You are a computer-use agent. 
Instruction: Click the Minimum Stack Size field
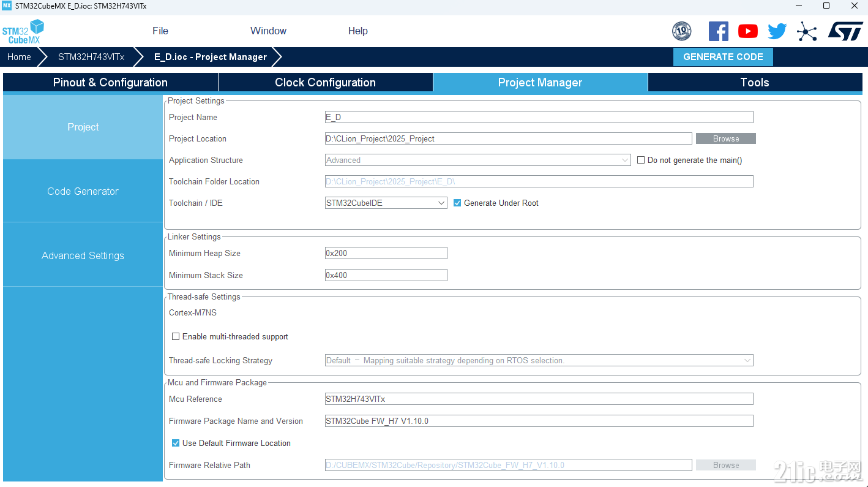[386, 275]
